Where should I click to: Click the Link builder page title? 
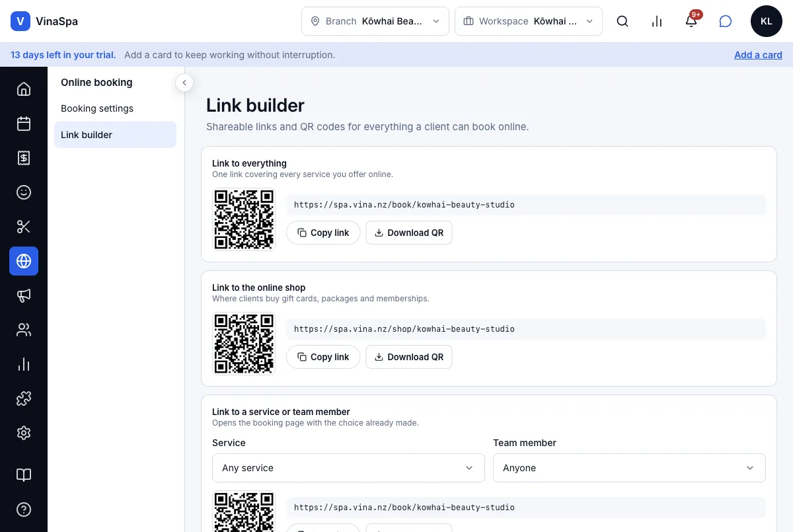(255, 105)
